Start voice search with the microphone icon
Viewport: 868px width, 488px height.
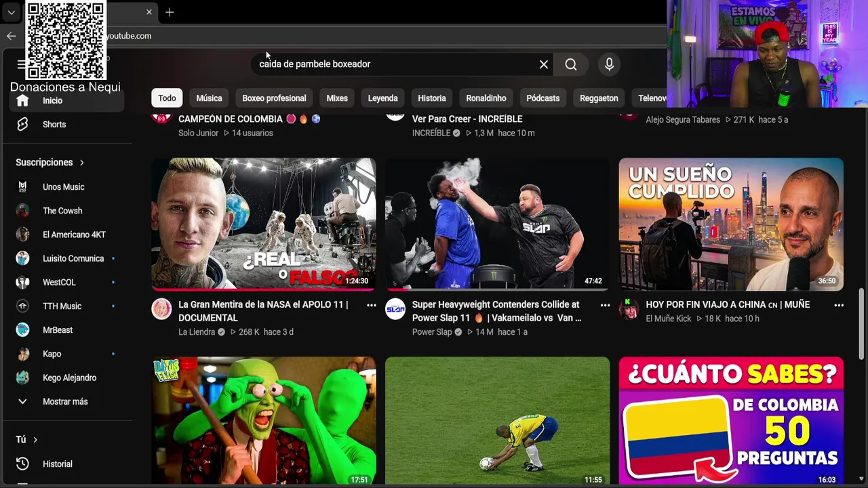tap(609, 64)
